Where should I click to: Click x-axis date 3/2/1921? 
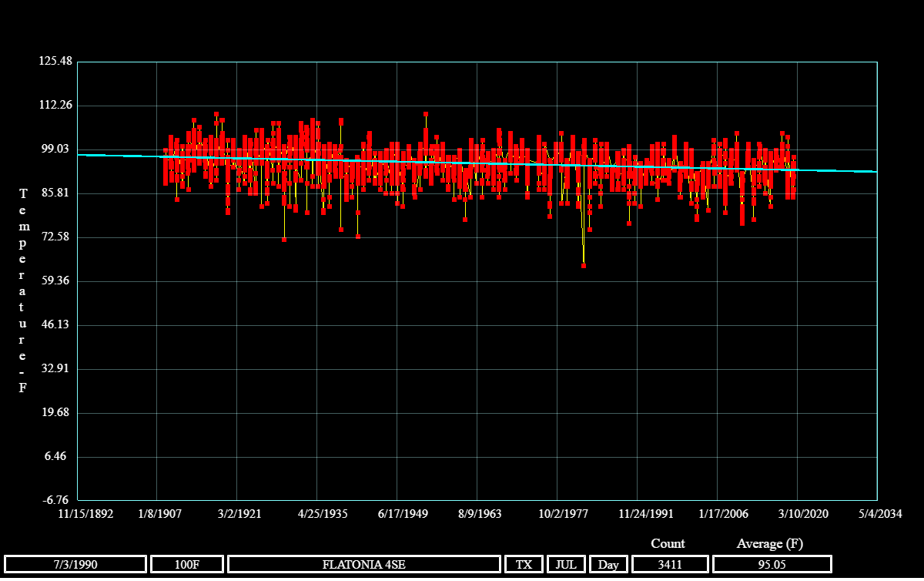237,513
